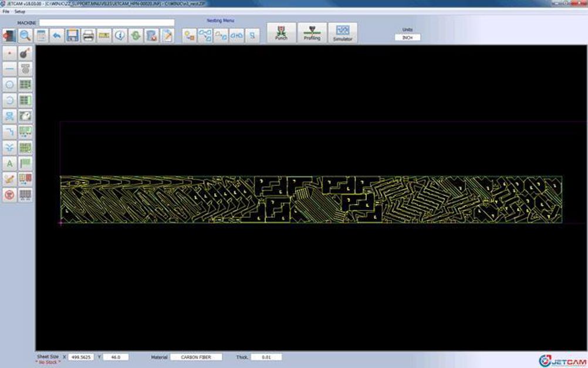Click the telephone icon in left toolbar
This screenshot has width=588, height=368.
(25, 69)
